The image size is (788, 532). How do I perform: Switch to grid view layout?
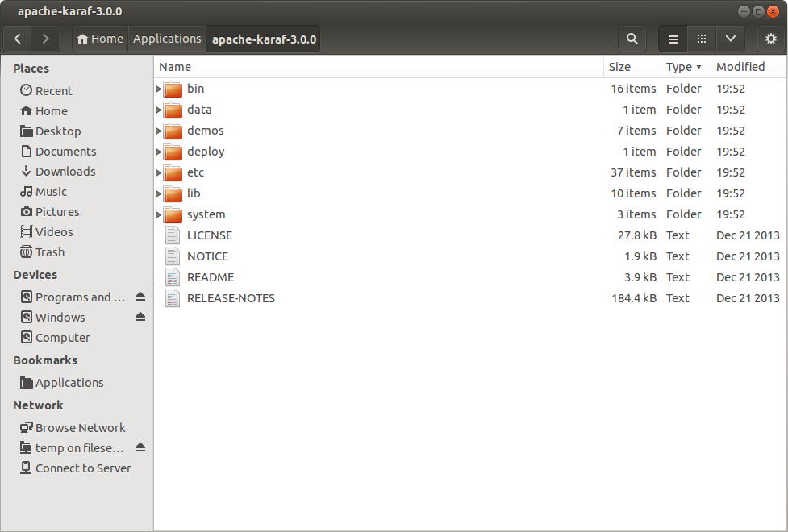[701, 39]
